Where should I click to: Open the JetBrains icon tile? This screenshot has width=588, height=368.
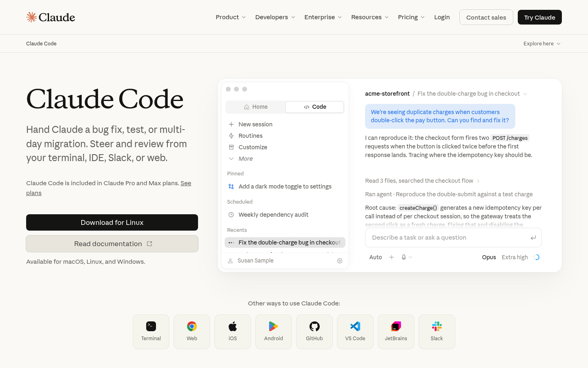tap(396, 332)
